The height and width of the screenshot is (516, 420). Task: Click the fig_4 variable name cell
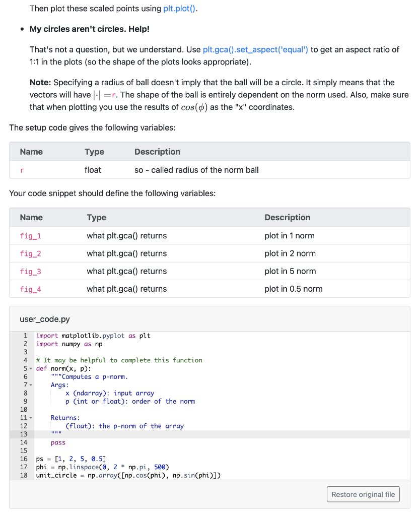31,289
